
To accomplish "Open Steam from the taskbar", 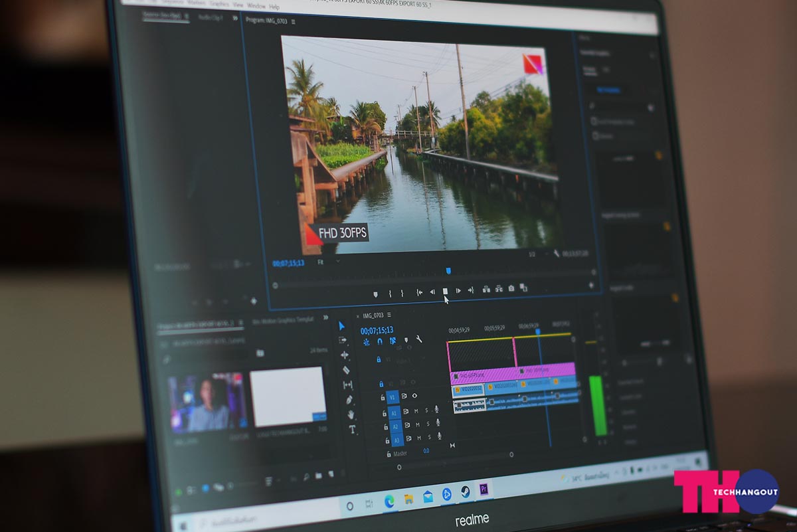I will point(465,492).
